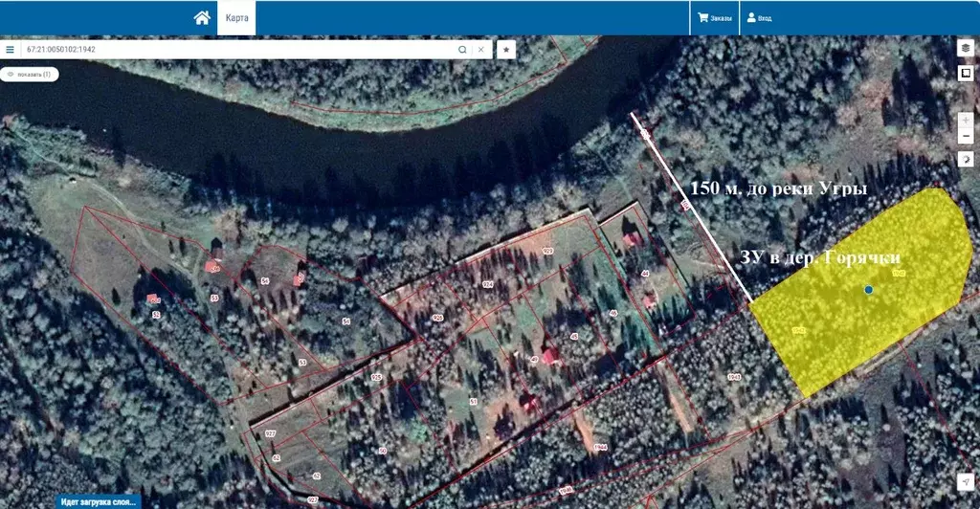
Task: Toggle the 'показать (1)' visibility pill
Action: (x=29, y=74)
